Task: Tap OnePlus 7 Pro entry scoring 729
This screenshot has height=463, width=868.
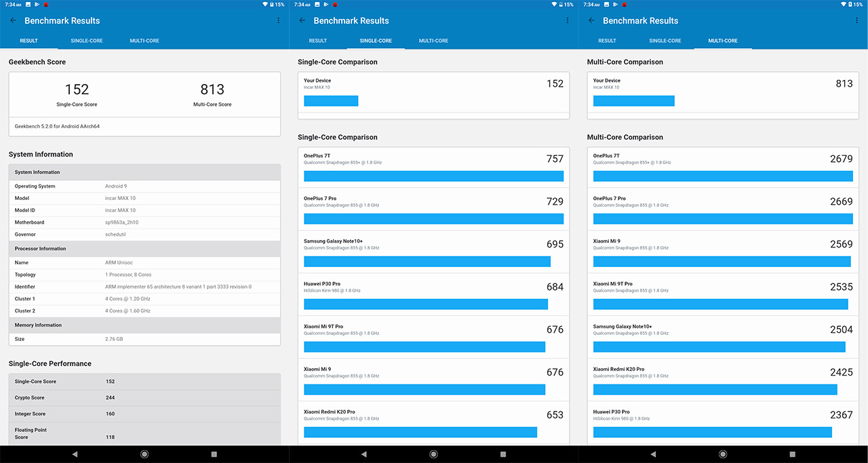Action: click(x=434, y=209)
